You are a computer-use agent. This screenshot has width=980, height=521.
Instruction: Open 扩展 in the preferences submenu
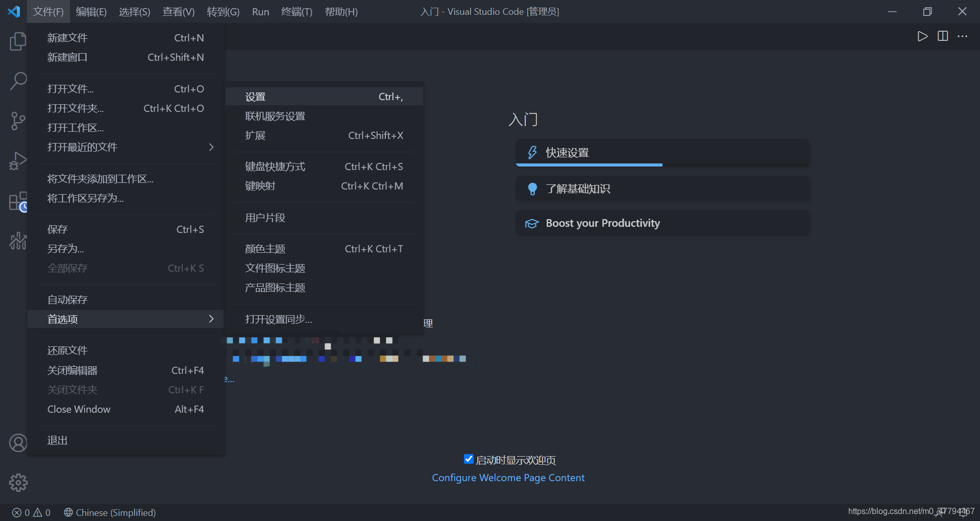tap(324, 135)
